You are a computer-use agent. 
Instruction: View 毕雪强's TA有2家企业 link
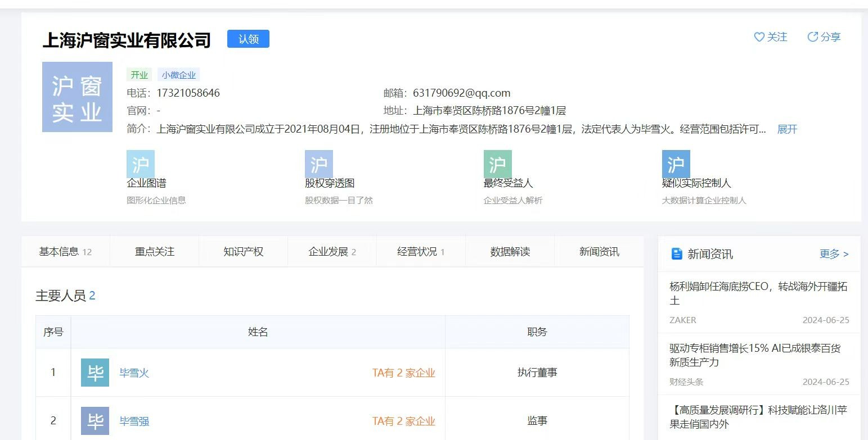pos(403,421)
